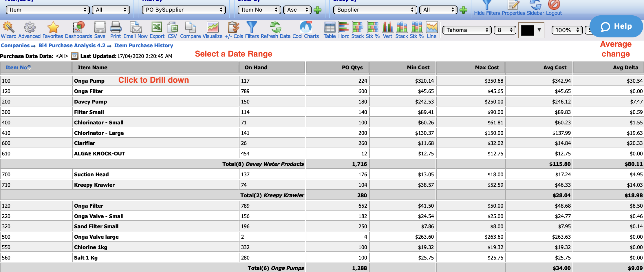644x272 pixels.
Task: Open the Item No order dropdown
Action: [x=259, y=10]
